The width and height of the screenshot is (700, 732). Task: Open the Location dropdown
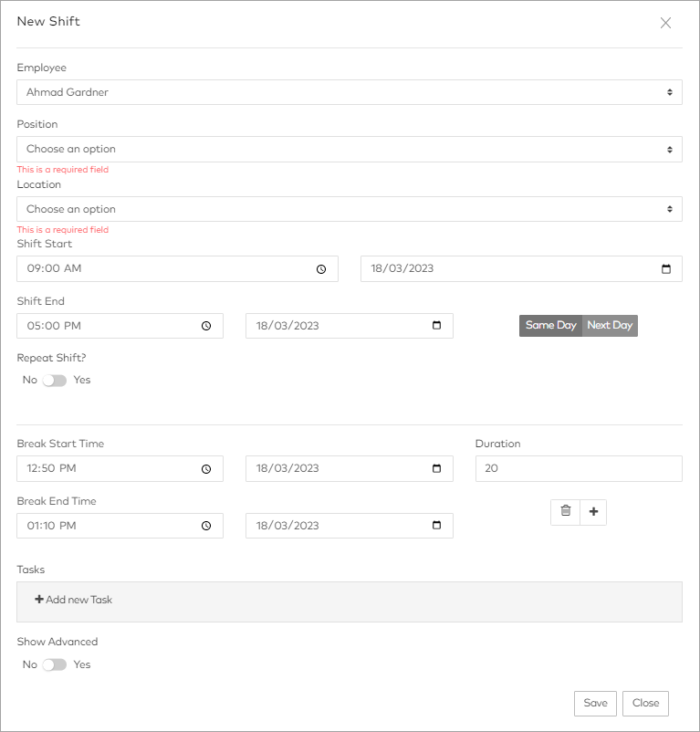(350, 209)
